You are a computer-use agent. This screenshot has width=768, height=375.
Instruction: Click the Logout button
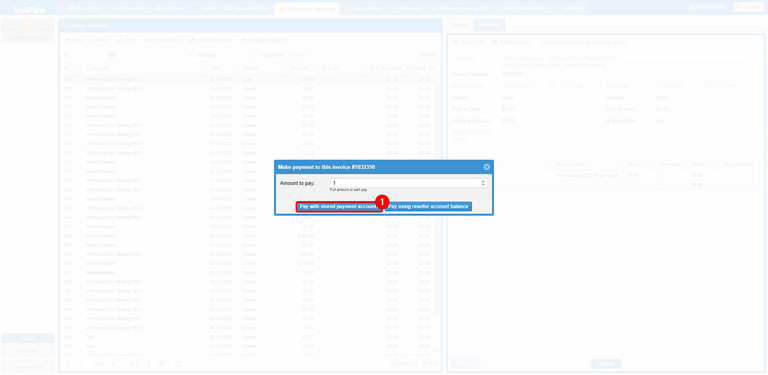pos(747,7)
